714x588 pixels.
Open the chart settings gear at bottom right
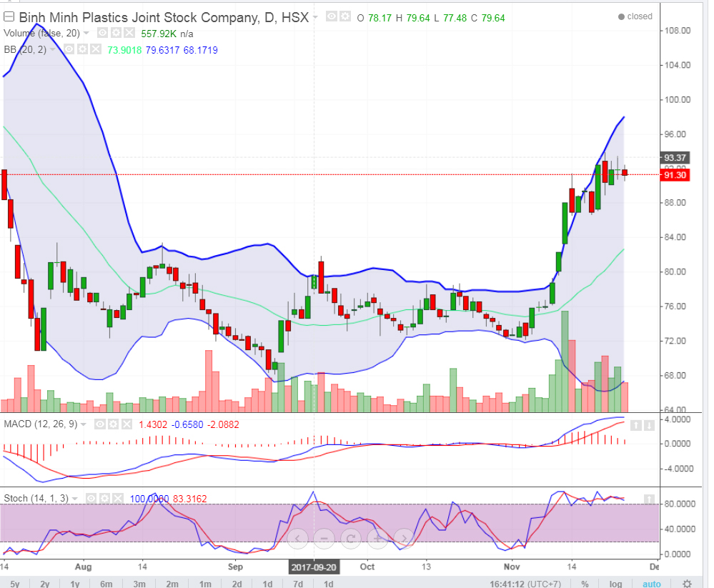point(687,583)
